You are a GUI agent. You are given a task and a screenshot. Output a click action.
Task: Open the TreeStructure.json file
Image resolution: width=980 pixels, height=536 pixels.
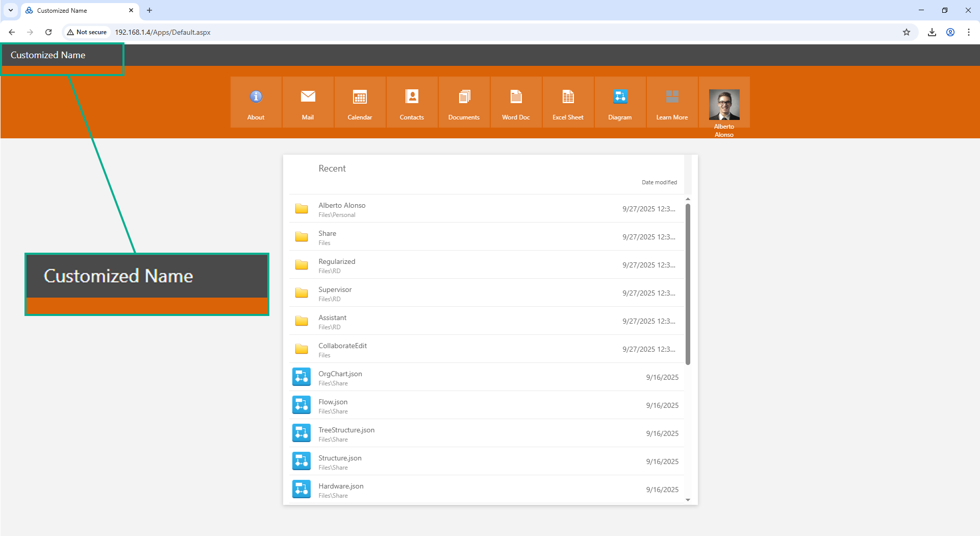[x=346, y=430]
